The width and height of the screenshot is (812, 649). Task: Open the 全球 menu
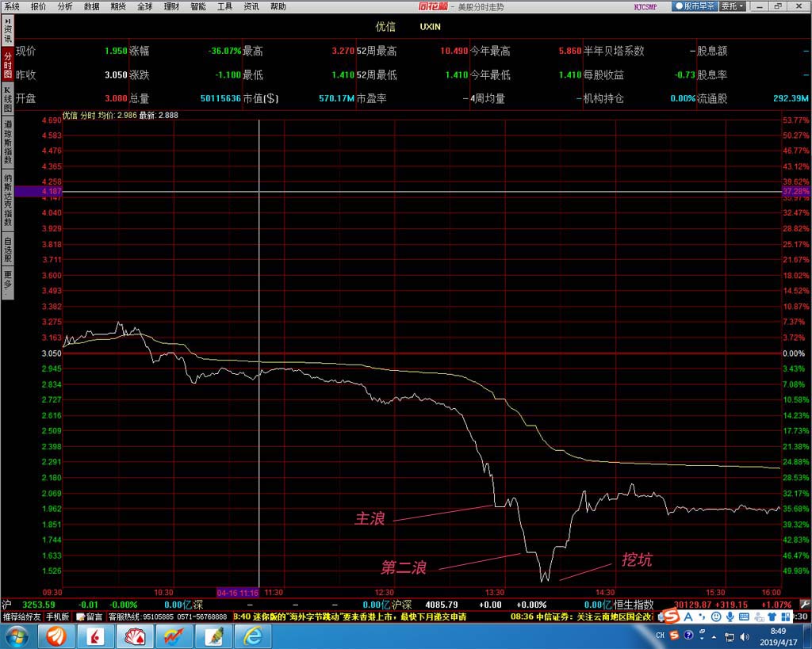pos(145,6)
